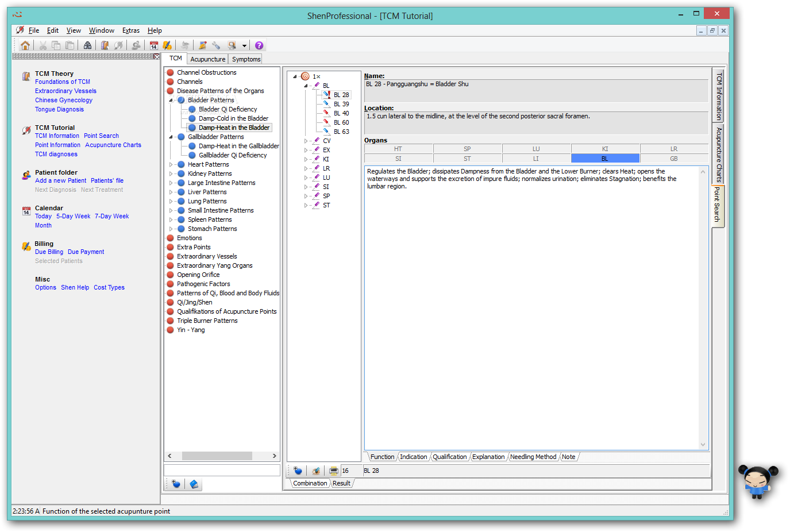Open the books icon in toolbar
The height and width of the screenshot is (532, 790).
point(105,45)
